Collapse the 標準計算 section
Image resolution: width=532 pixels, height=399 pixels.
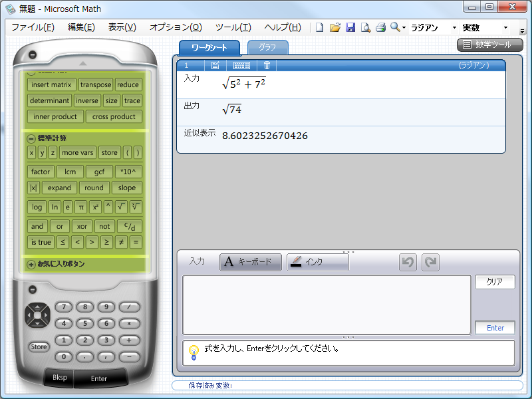(31, 138)
